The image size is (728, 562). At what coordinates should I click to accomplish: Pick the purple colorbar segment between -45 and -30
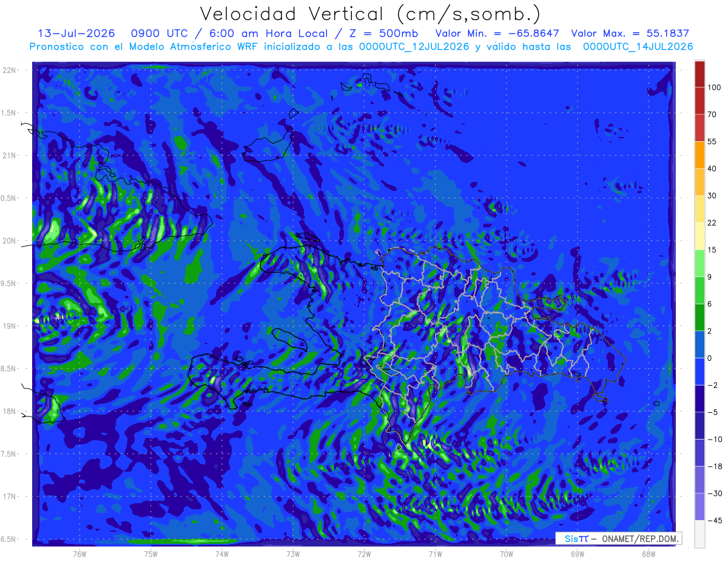pos(699,506)
